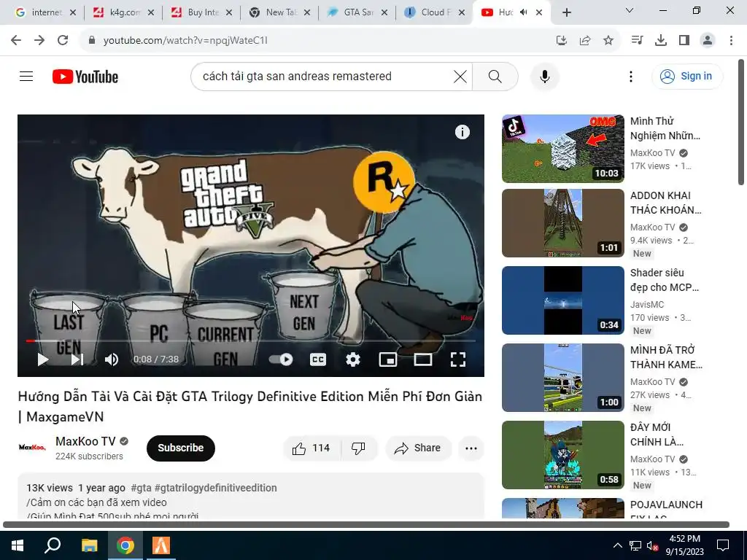This screenshot has height=560, width=747.
Task: Open File Explorer from taskbar
Action: point(89,545)
